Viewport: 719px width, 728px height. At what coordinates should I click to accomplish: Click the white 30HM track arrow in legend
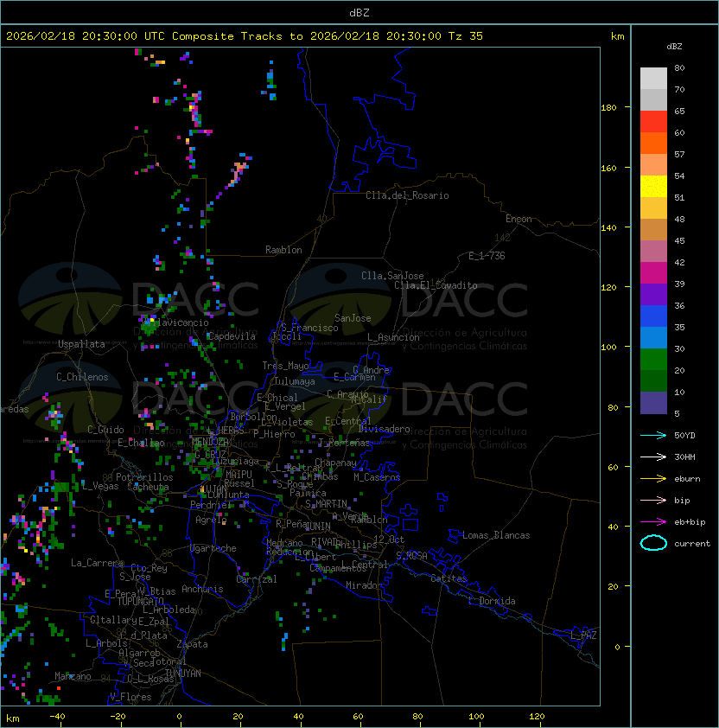653,457
